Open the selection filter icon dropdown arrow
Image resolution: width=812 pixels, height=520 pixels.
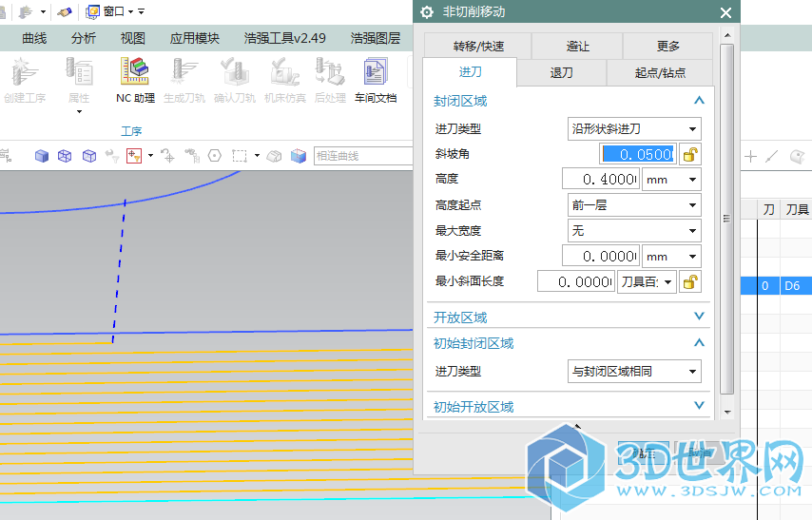(x=150, y=155)
